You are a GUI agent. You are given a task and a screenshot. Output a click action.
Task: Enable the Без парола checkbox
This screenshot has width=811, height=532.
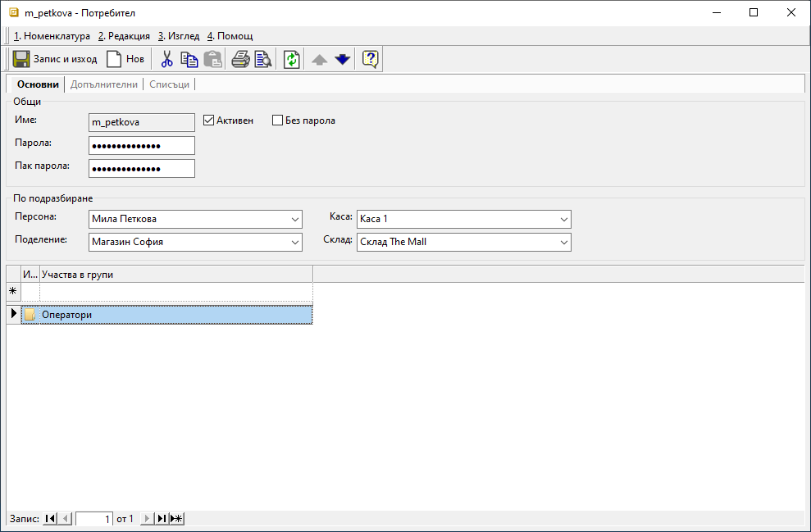277,120
